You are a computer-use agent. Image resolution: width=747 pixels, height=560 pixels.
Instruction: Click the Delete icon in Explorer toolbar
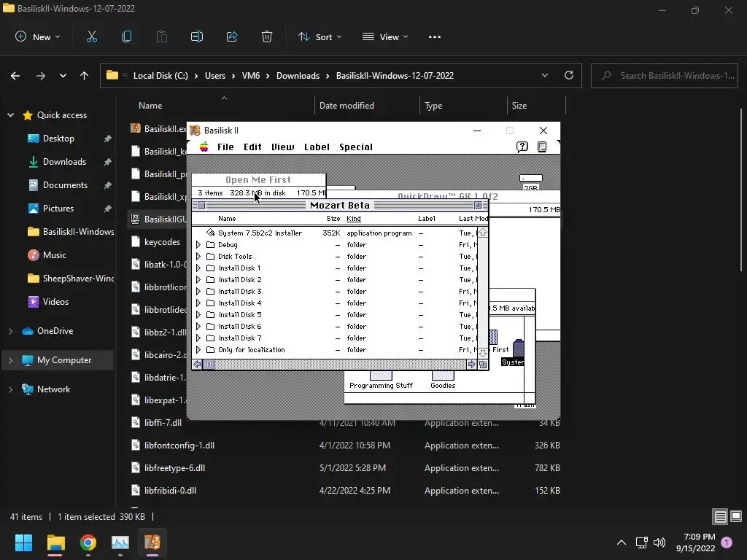pyautogui.click(x=267, y=36)
